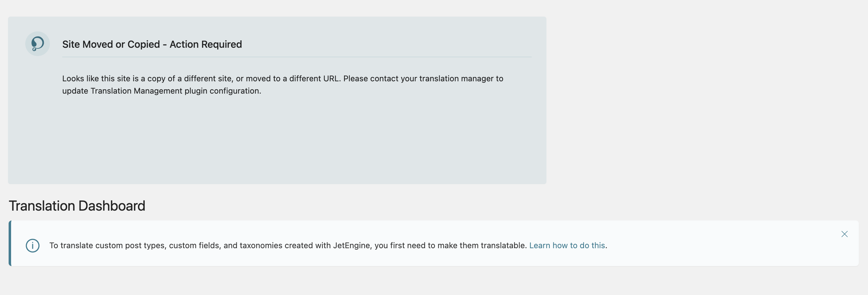The width and height of the screenshot is (868, 295).
Task: Click the "Action Required" text in heading
Action: 205,44
